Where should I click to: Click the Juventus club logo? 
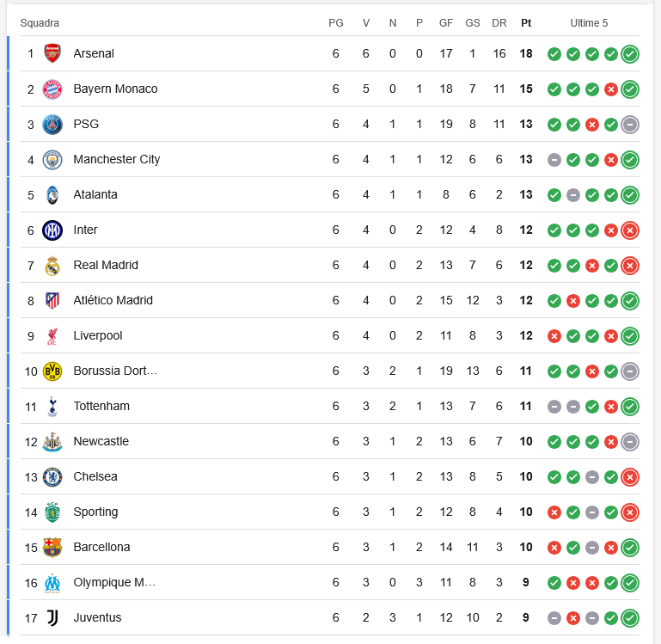[x=52, y=617]
